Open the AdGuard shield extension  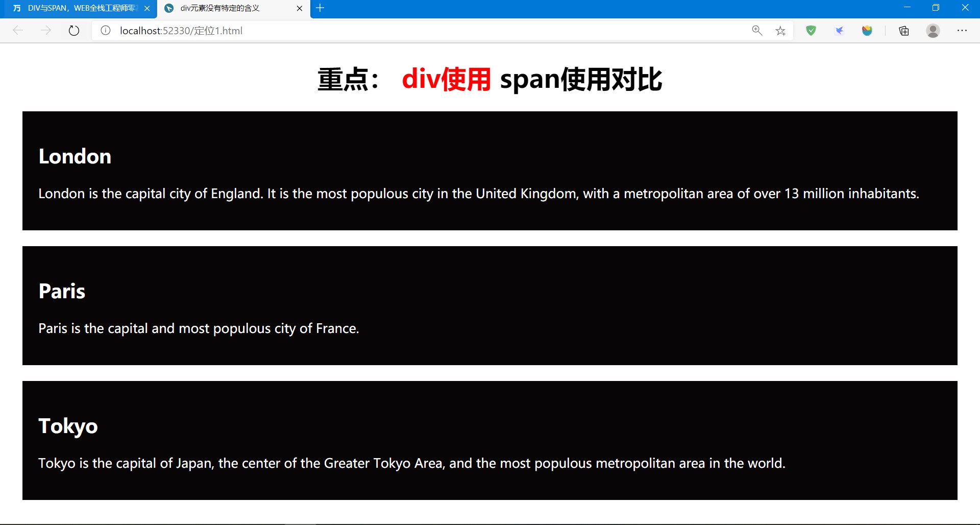811,30
